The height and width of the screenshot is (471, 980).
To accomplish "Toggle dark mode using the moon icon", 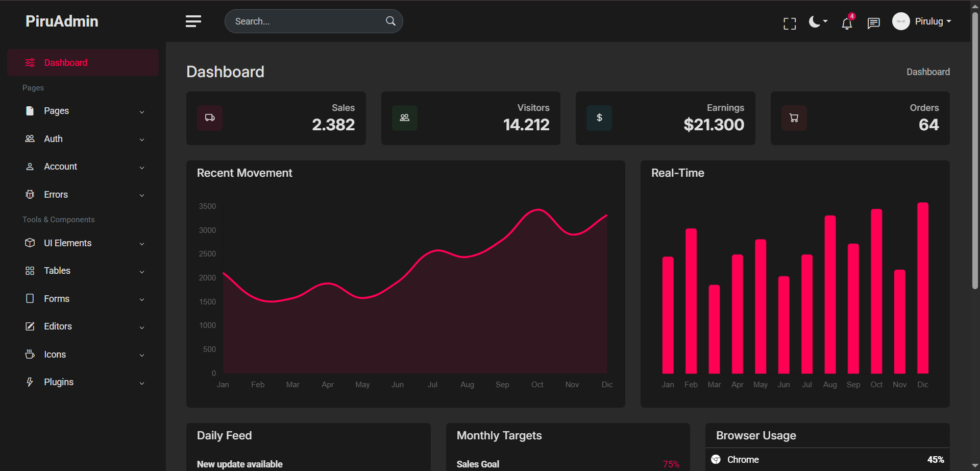I will [x=818, y=21].
